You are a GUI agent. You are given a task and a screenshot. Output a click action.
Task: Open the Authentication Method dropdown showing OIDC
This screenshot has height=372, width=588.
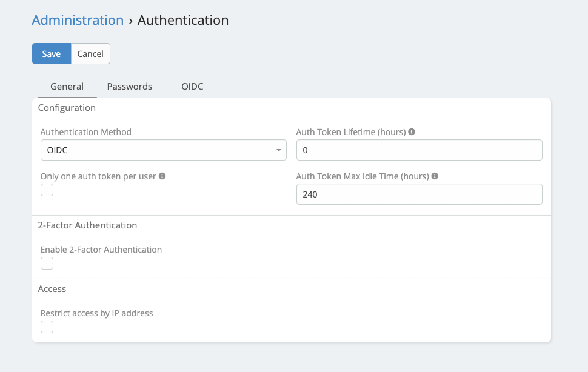tap(163, 150)
